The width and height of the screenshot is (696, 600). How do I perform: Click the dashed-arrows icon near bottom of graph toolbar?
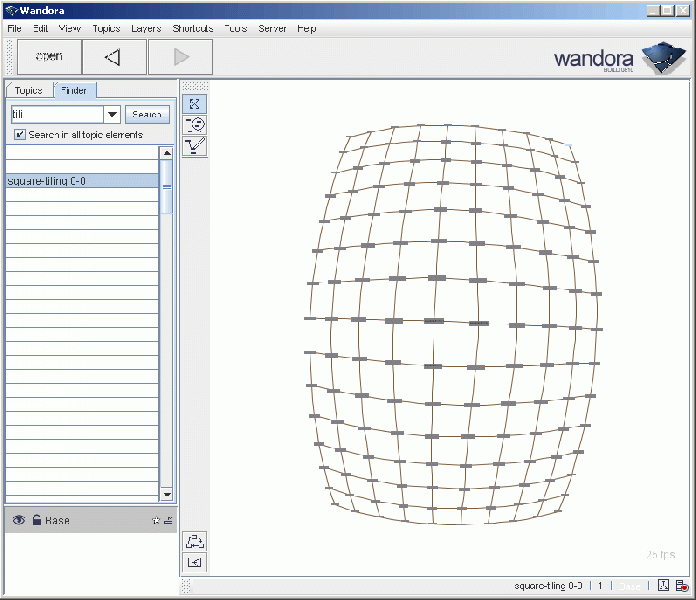196,541
